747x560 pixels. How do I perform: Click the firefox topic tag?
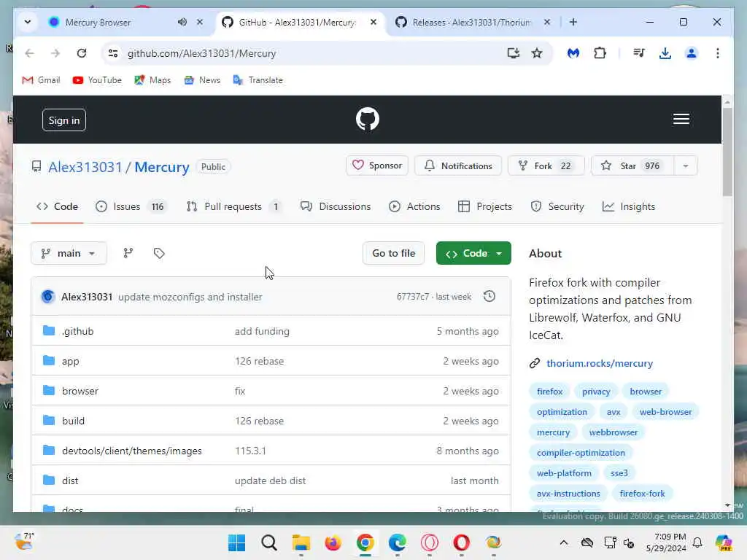point(549,392)
